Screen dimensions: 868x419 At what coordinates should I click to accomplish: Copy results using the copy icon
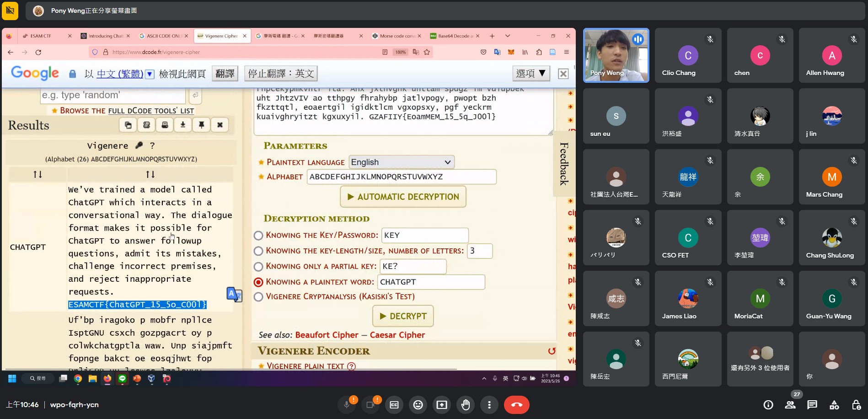coord(129,125)
